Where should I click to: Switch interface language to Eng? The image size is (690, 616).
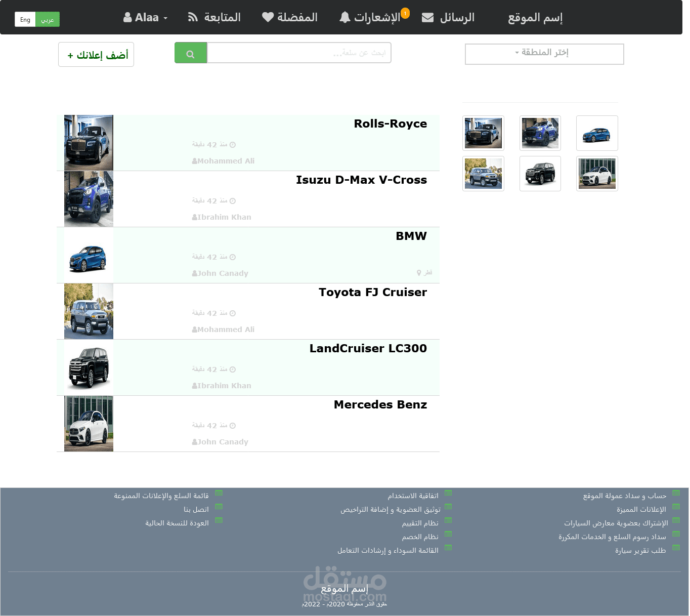(25, 19)
